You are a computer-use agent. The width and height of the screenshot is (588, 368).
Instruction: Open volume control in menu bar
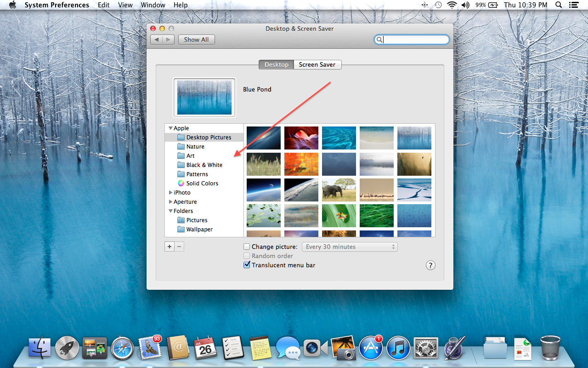tap(465, 5)
